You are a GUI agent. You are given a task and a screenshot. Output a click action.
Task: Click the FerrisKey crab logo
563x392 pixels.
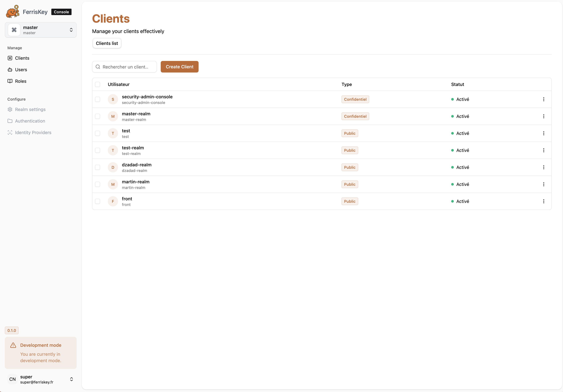click(x=13, y=12)
